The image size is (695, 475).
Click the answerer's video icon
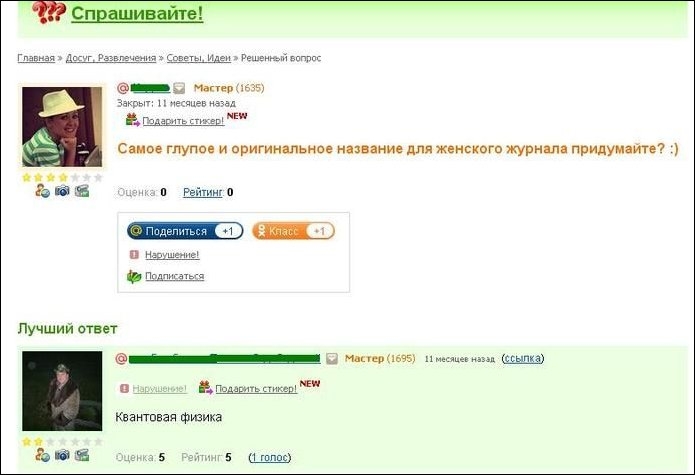(x=81, y=455)
